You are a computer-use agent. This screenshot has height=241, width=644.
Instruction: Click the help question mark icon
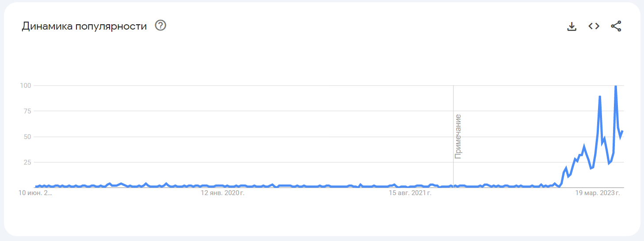(x=160, y=26)
